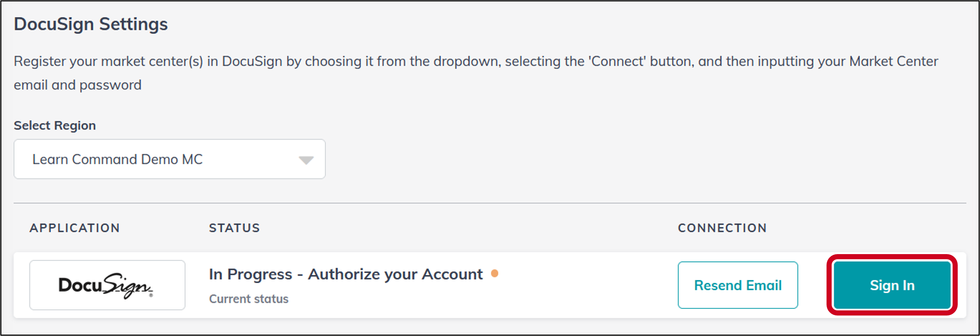Viewport: 980px width, 336px height.
Task: Click the Current status label
Action: (x=249, y=299)
